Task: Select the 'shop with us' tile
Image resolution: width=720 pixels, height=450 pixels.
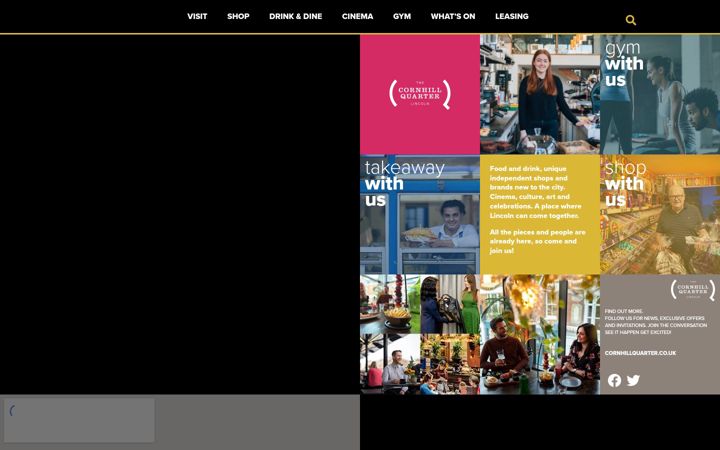Action: (660, 214)
